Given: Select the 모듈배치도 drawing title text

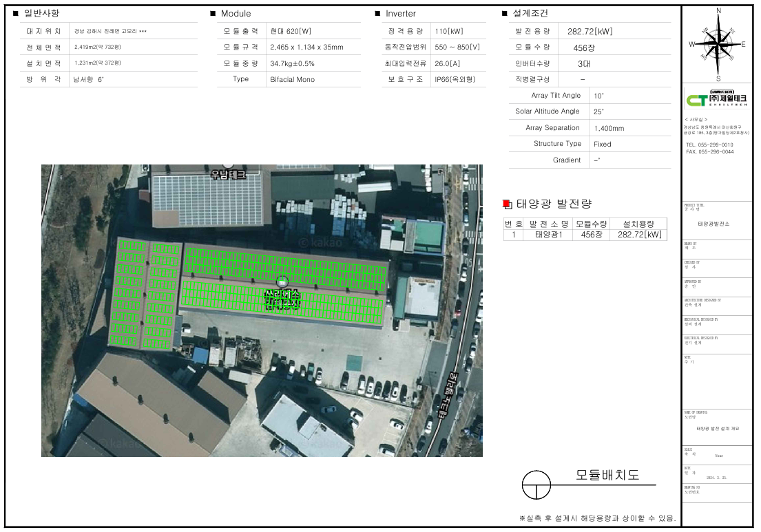Looking at the screenshot, I should click(x=607, y=476).
